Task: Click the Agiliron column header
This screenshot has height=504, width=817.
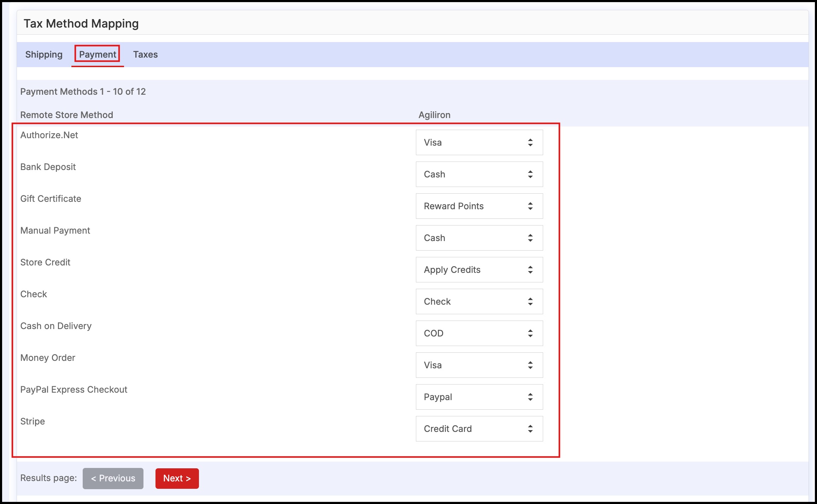Action: [434, 115]
